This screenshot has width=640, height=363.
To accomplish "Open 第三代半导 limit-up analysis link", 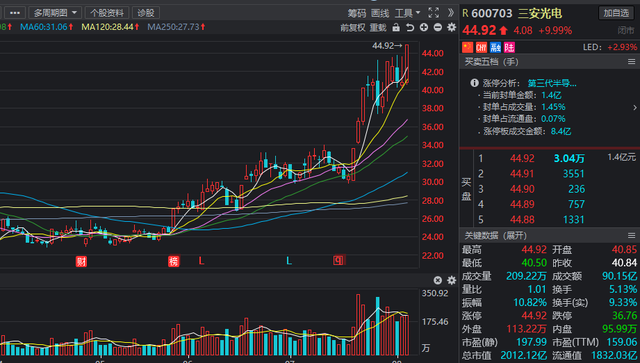I will (552, 83).
